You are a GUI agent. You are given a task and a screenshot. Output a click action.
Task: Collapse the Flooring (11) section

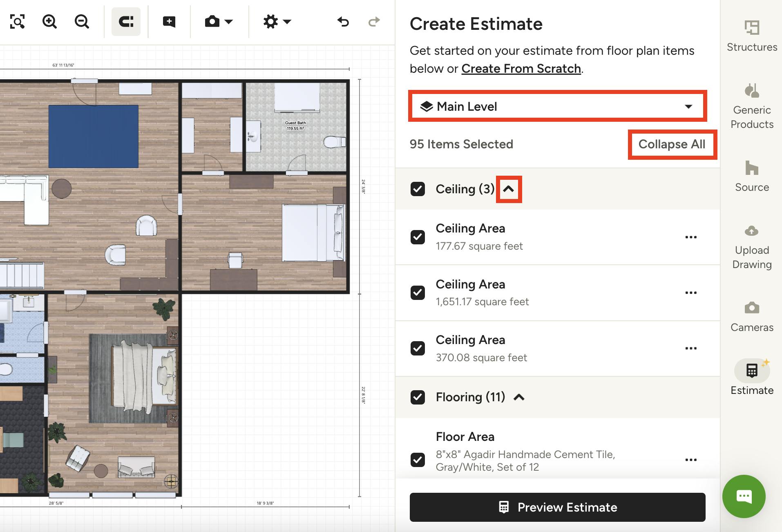point(519,397)
